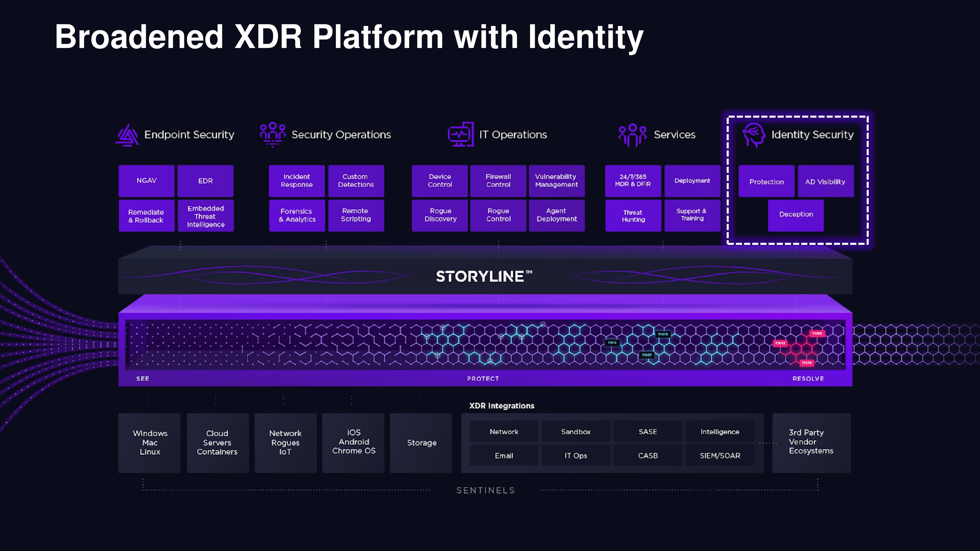This screenshot has width=980, height=551.
Task: Click the IT Operations monitor icon
Action: click(461, 134)
